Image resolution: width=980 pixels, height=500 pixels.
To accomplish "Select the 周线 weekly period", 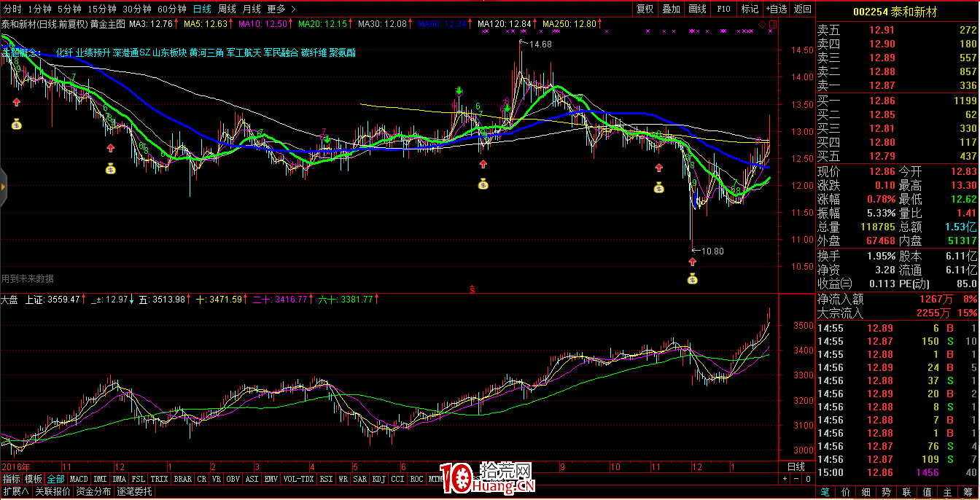I will [x=227, y=9].
